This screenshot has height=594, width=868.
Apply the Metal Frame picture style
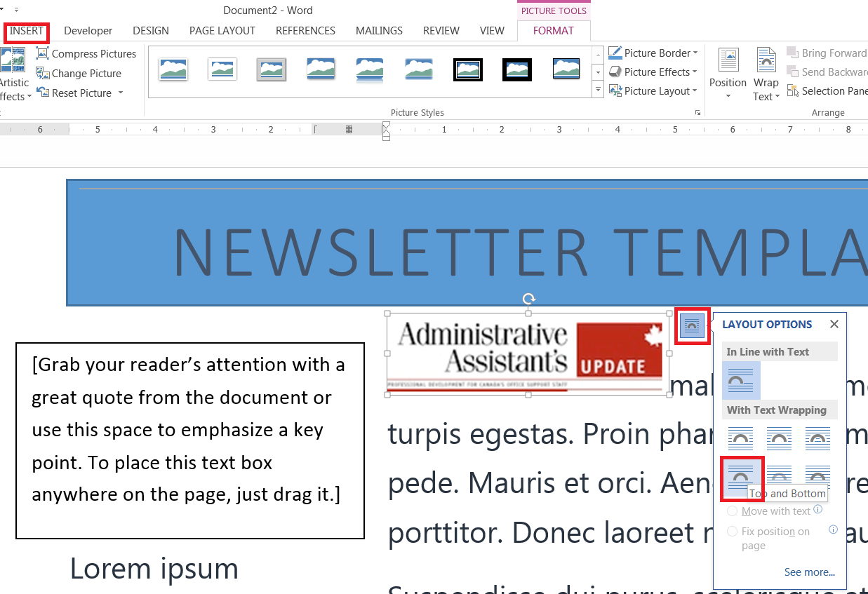(272, 69)
